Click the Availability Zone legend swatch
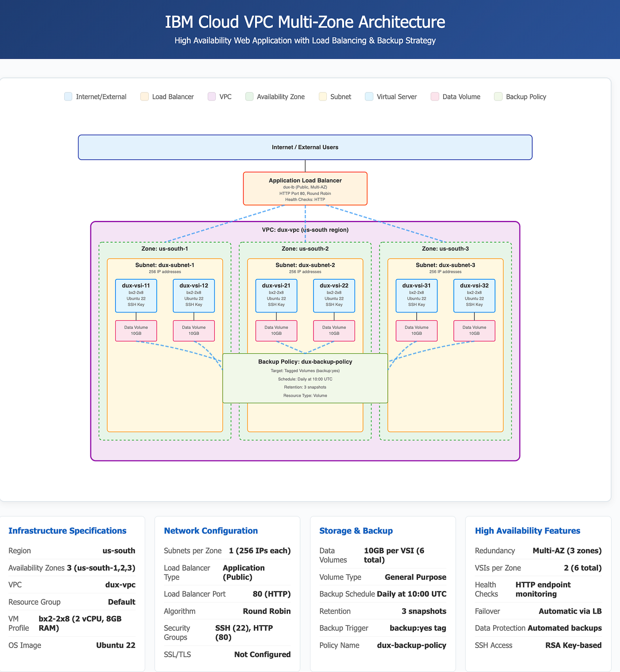 click(x=249, y=97)
